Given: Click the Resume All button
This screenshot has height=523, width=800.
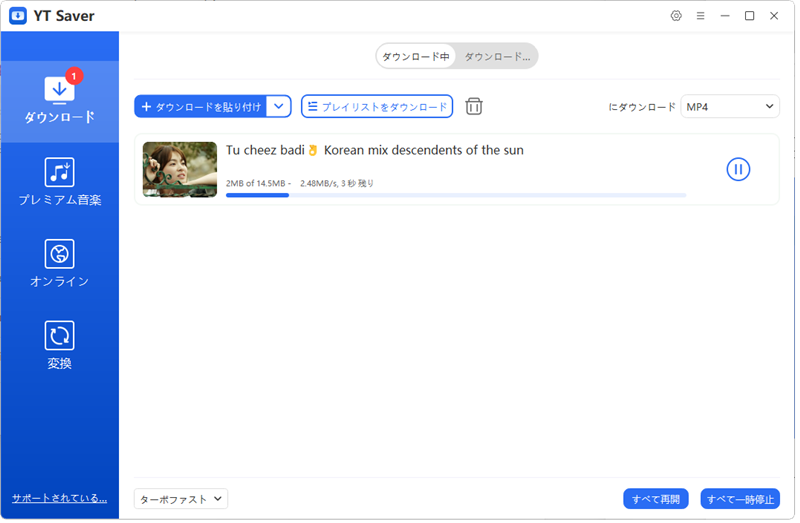Looking at the screenshot, I should (x=656, y=498).
